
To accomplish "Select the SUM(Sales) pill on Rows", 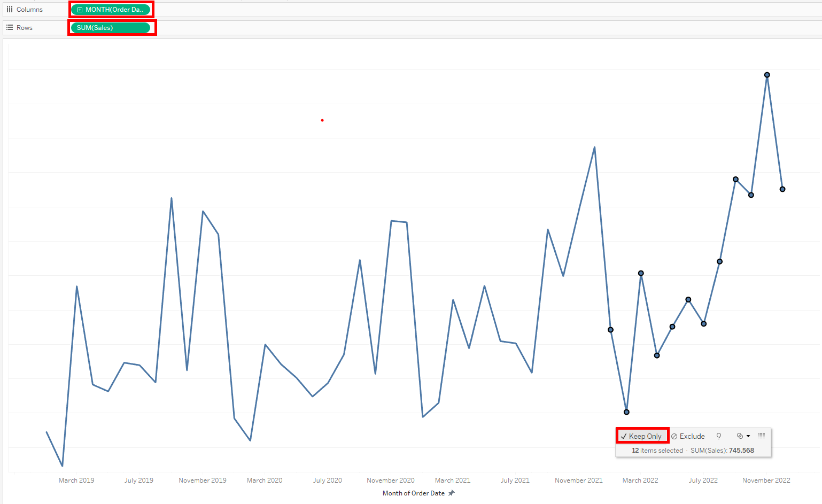I will pos(111,27).
